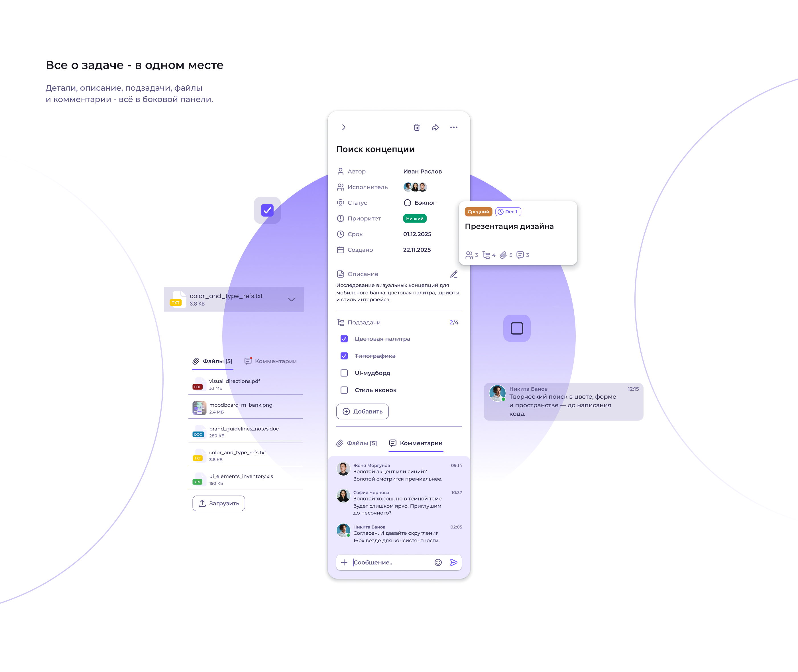Click the Сообщение message input field
798x672 pixels.
pyautogui.click(x=390, y=562)
